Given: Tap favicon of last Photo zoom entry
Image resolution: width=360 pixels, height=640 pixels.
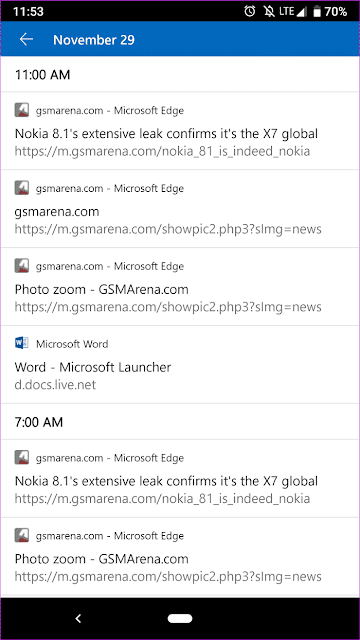Looking at the screenshot, I should point(22,535).
